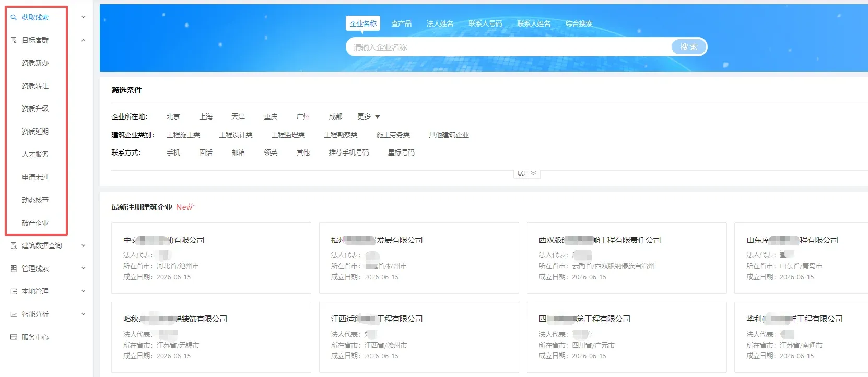
Task: Filter company location by 北京
Action: [173, 116]
